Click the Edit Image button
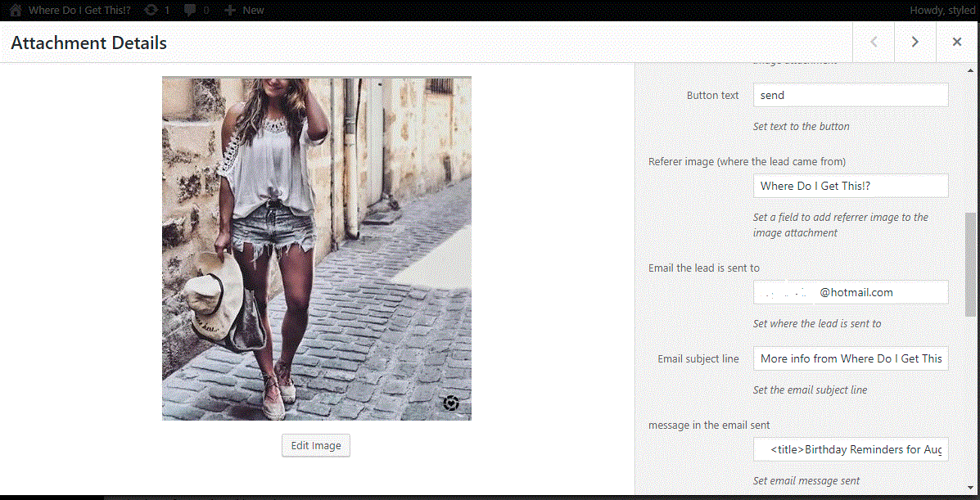This screenshot has width=980, height=500. (x=316, y=446)
